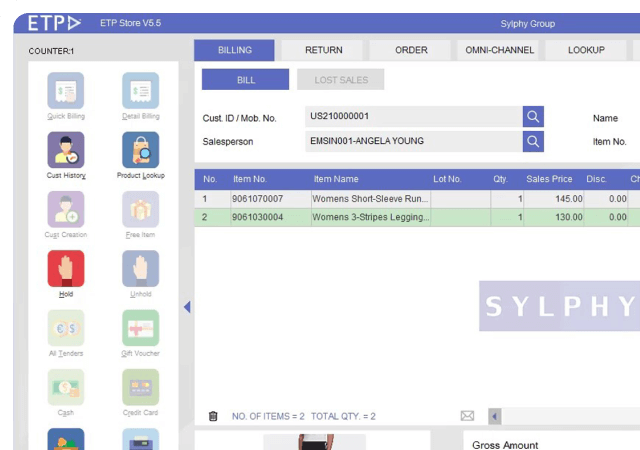
Task: Click the Unhold hand icon
Action: 140,268
